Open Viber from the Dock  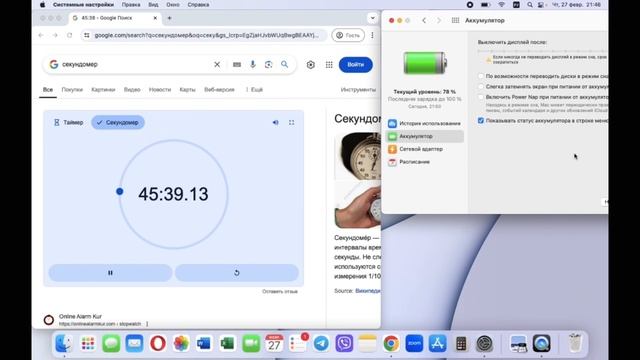pos(344,343)
